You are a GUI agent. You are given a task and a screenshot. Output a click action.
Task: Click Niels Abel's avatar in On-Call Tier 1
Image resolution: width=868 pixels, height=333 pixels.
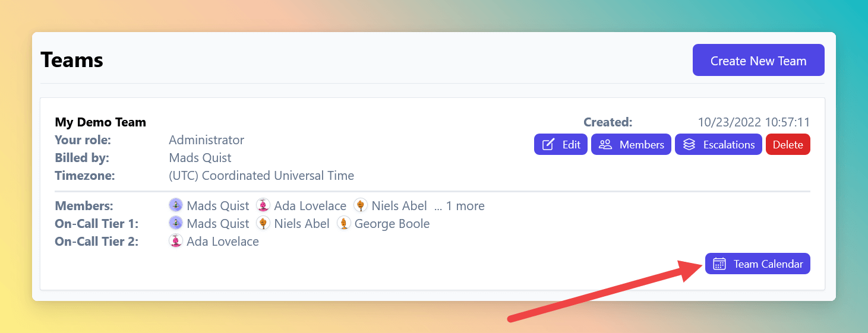tap(263, 223)
